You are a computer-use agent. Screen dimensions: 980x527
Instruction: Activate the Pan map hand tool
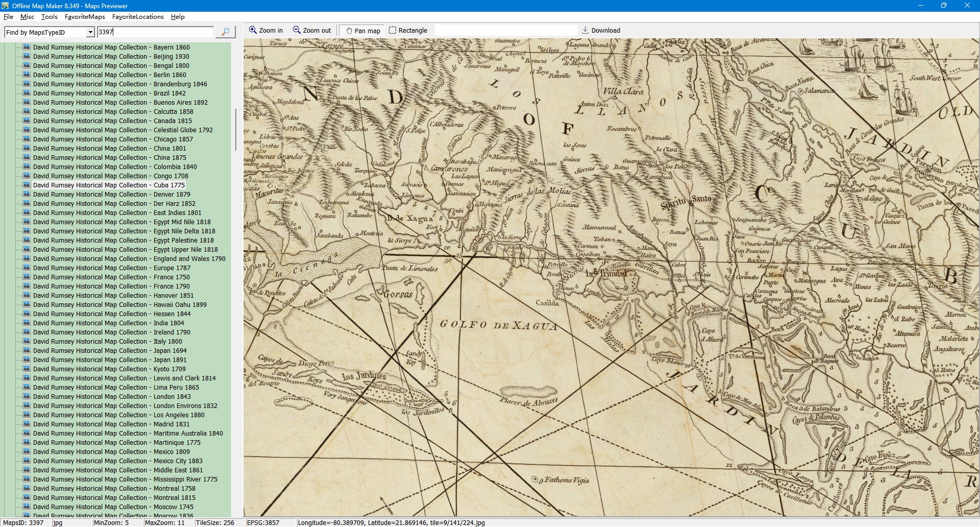pos(363,31)
